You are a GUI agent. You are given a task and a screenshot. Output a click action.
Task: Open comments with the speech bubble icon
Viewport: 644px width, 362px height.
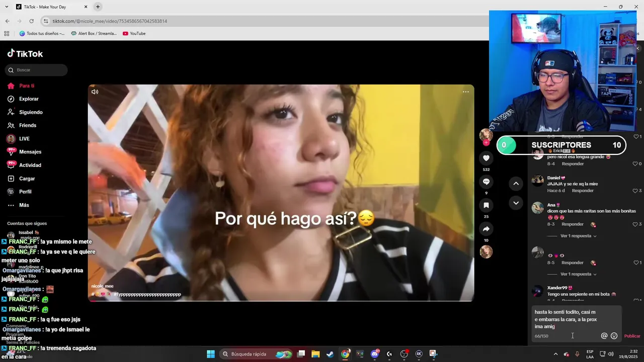click(x=486, y=182)
